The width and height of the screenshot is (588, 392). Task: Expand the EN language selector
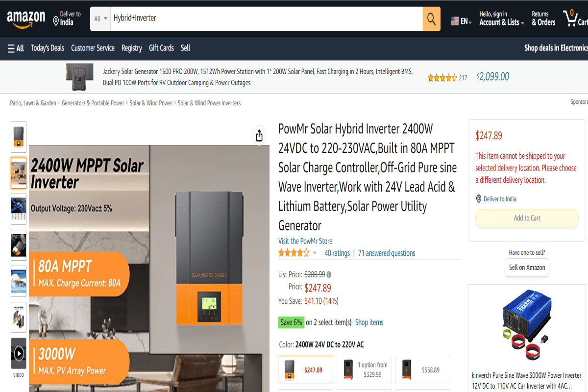[461, 22]
